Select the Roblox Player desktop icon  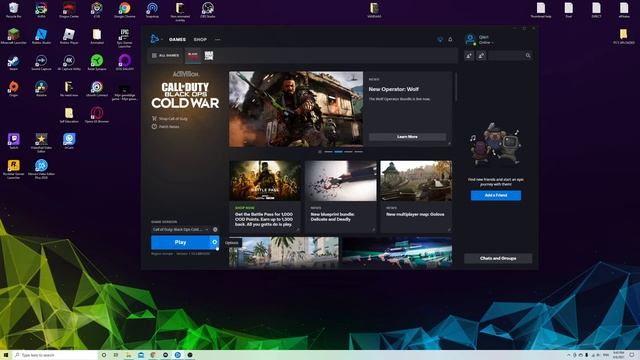pyautogui.click(x=69, y=36)
